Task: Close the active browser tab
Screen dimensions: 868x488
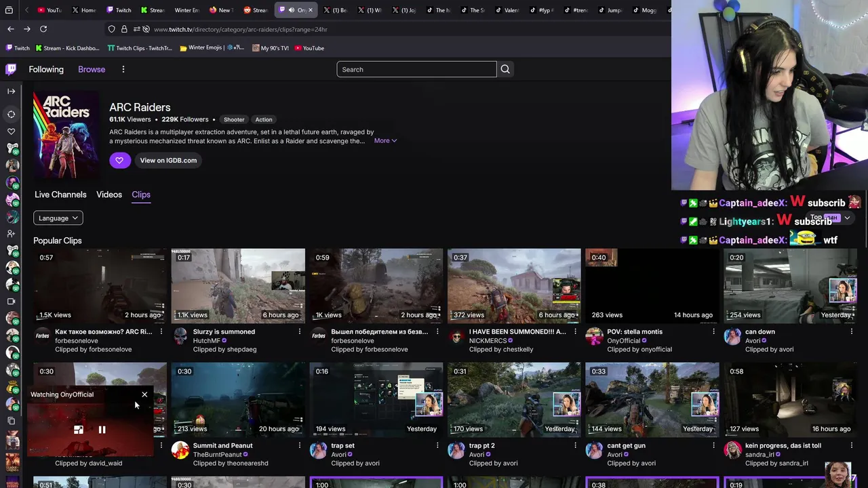Action: 311,10
